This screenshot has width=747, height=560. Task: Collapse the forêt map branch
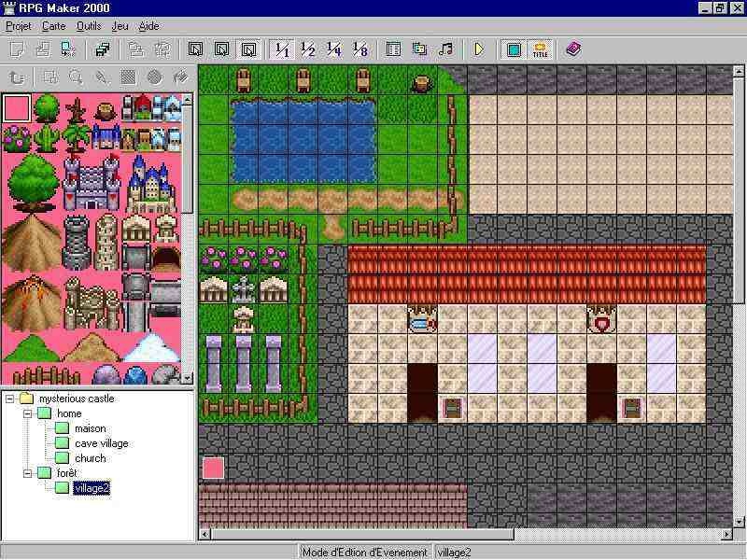point(27,473)
